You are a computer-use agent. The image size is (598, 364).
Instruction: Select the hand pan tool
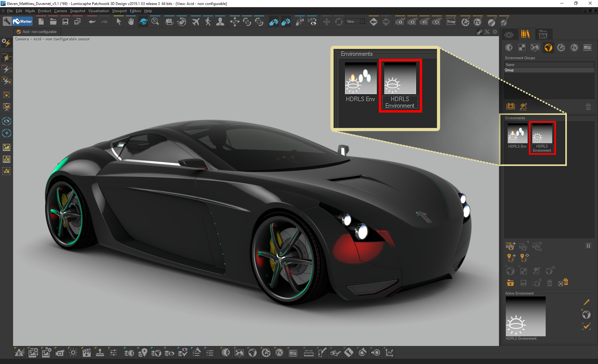(131, 21)
